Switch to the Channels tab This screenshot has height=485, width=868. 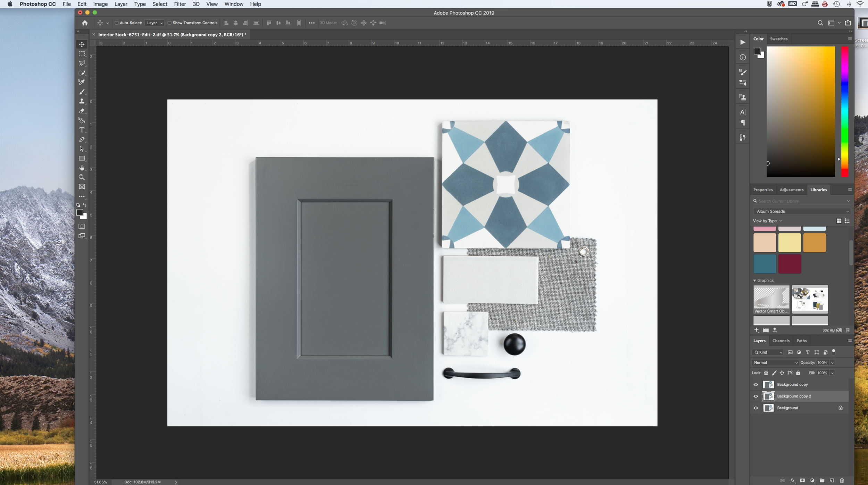coord(781,341)
